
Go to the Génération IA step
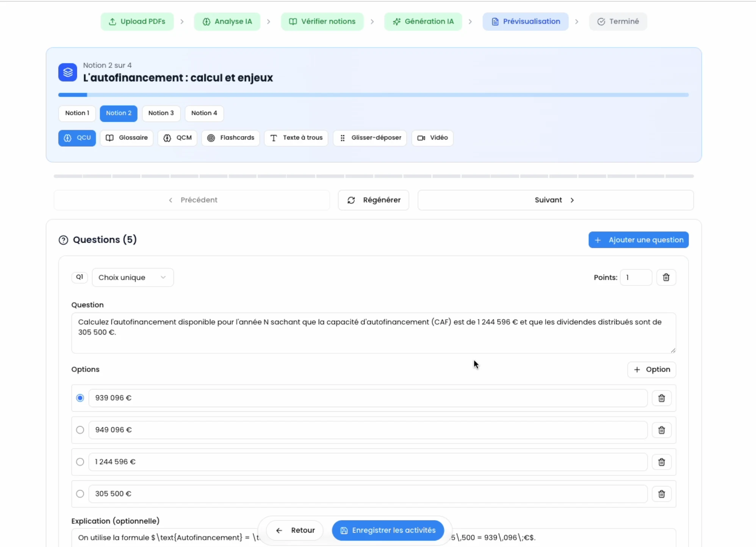[423, 22]
